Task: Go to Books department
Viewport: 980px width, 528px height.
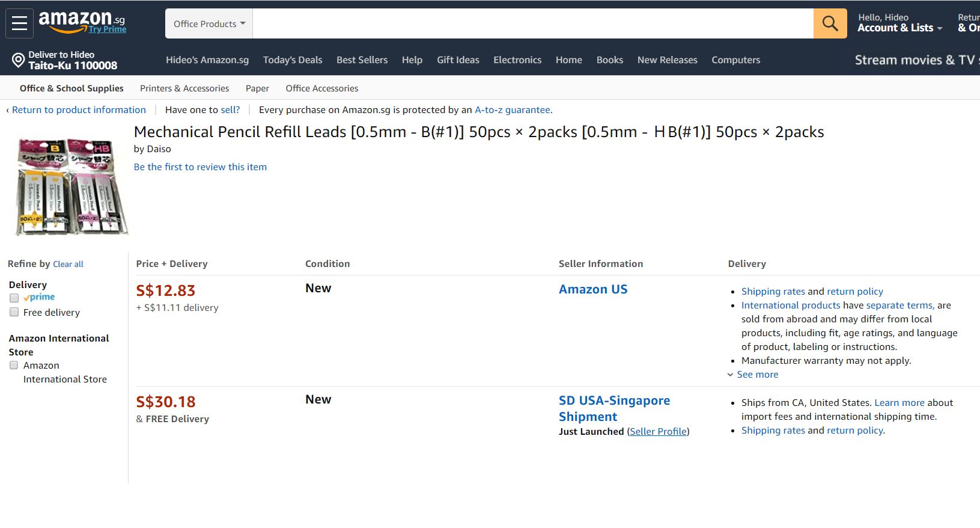Action: coord(610,60)
